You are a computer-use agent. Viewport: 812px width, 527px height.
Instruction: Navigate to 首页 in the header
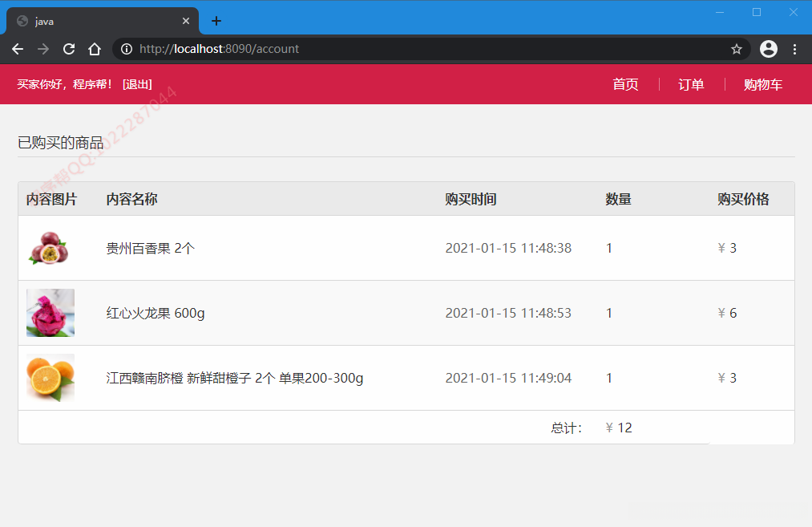[x=625, y=84]
